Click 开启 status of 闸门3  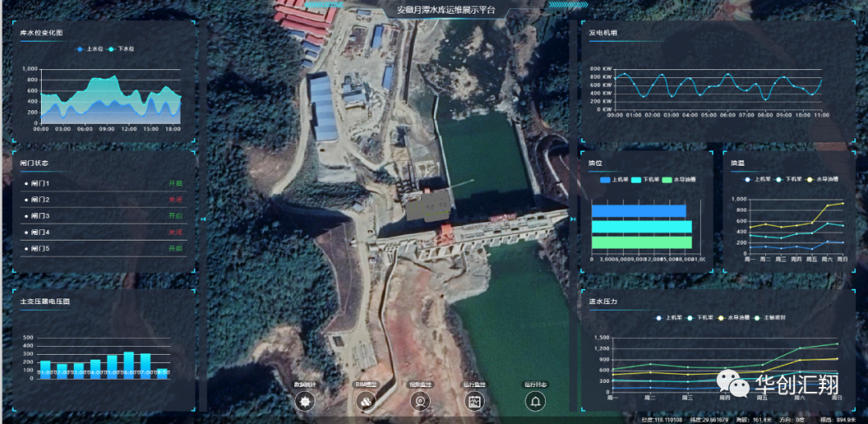point(175,216)
